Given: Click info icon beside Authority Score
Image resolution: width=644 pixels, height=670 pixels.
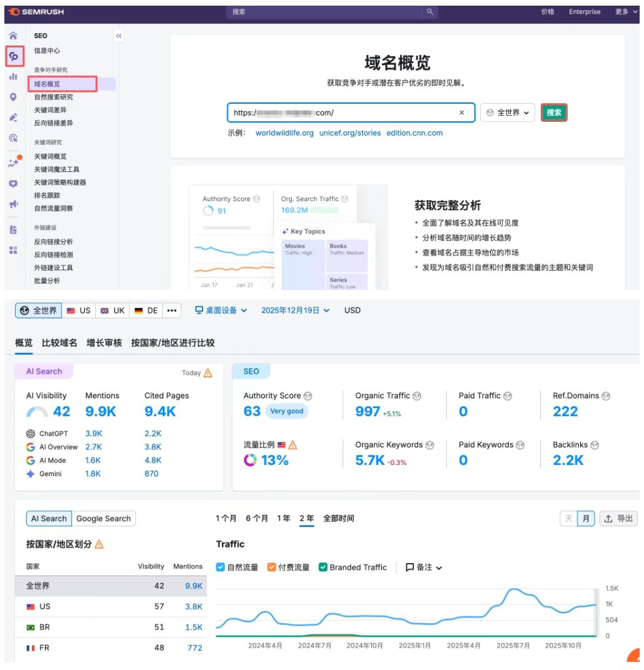Looking at the screenshot, I should pyautogui.click(x=308, y=396).
